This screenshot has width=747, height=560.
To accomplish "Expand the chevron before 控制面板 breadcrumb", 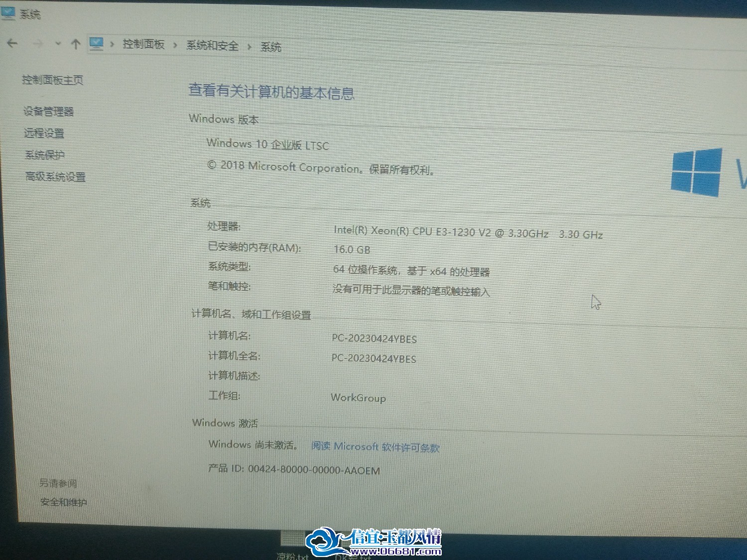I will tap(112, 44).
